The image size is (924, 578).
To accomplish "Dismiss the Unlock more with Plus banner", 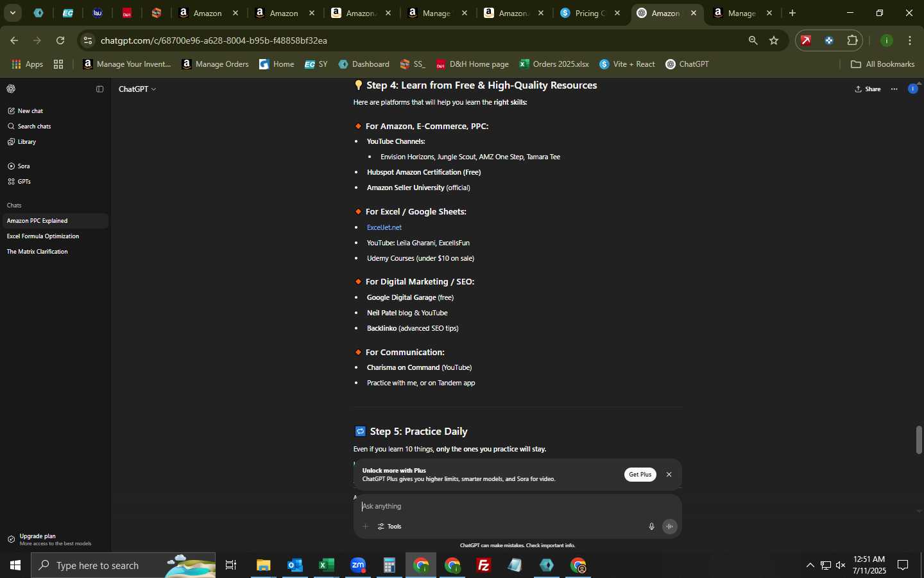I will 669,475.
